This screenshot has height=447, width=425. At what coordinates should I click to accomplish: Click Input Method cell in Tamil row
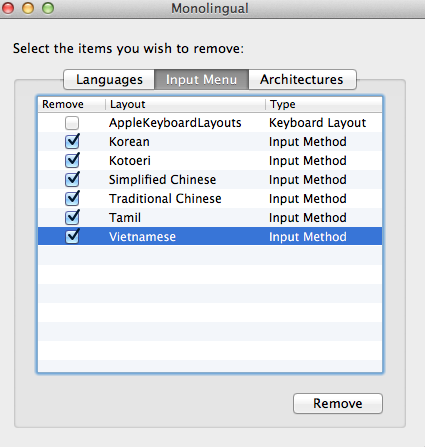point(308,218)
